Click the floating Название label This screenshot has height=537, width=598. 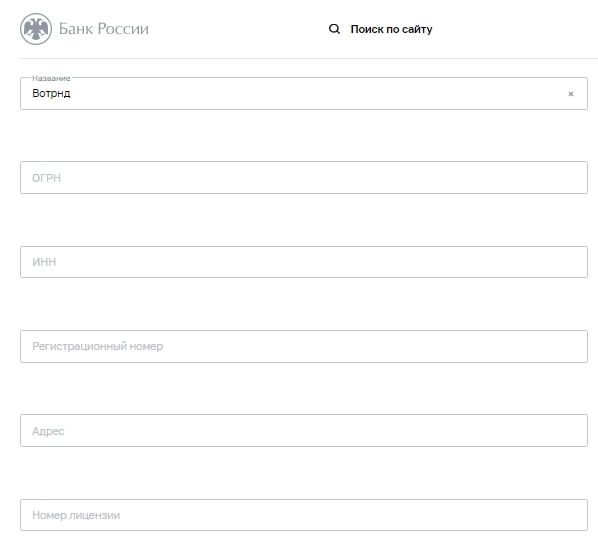pyautogui.click(x=51, y=78)
